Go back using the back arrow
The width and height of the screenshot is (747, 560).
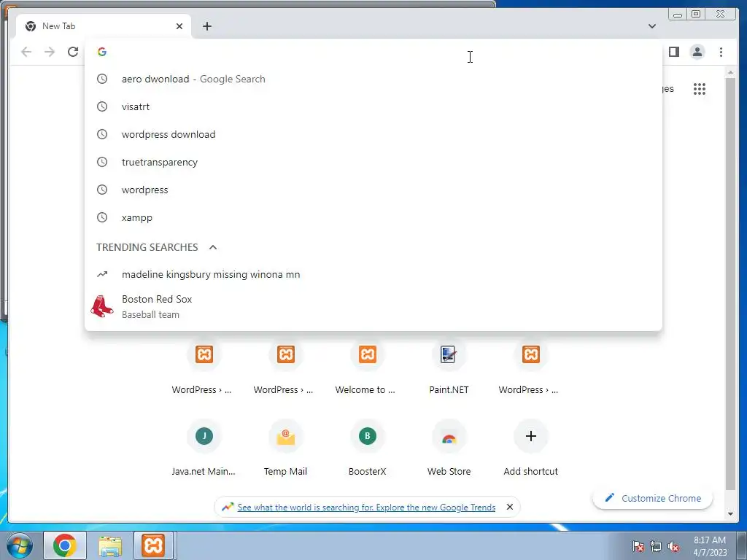[26, 52]
